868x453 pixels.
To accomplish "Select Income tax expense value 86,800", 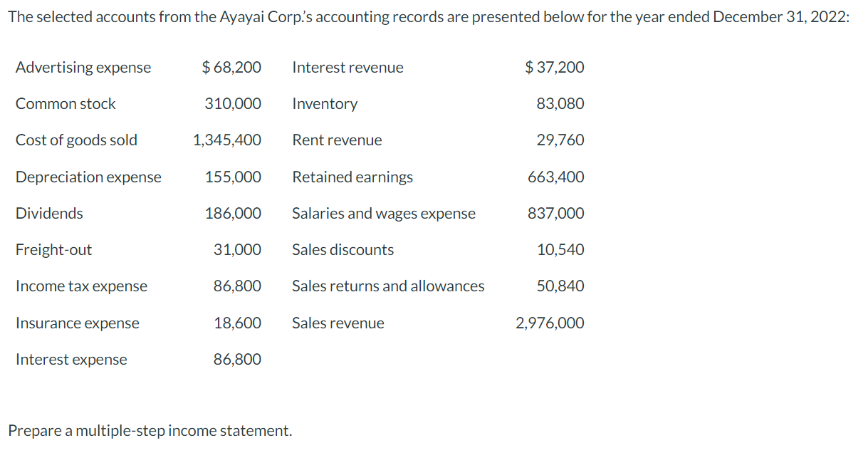I will tap(237, 286).
